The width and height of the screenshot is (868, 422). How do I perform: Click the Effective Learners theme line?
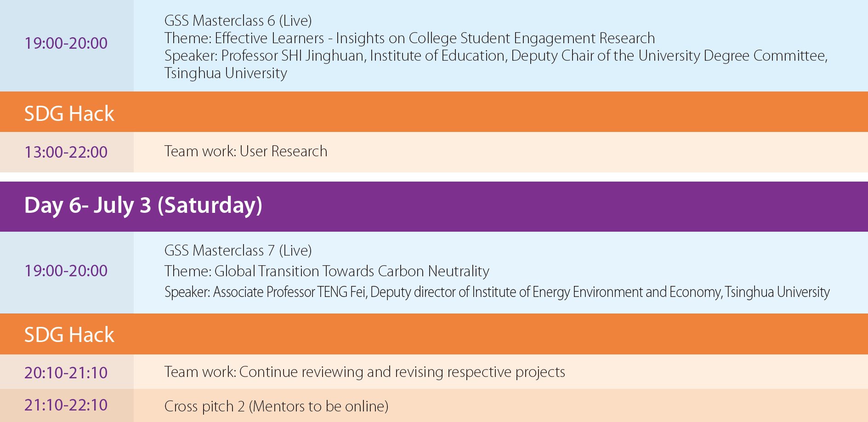(409, 38)
